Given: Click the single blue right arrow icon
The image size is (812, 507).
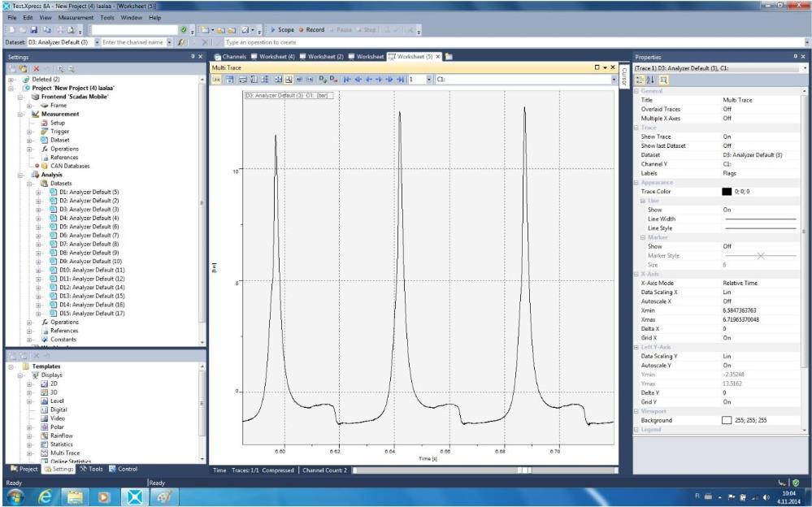Looking at the screenshot, I should [379, 80].
